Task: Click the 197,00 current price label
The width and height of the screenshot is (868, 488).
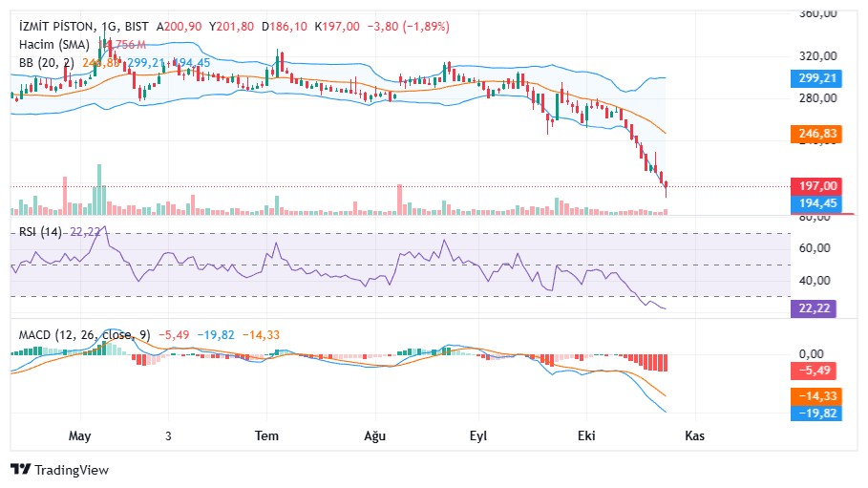Action: tap(817, 186)
